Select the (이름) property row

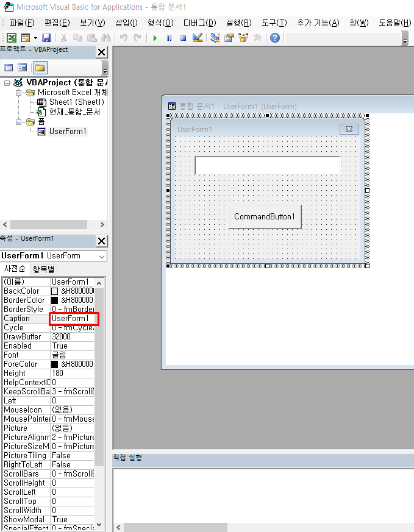point(48,282)
